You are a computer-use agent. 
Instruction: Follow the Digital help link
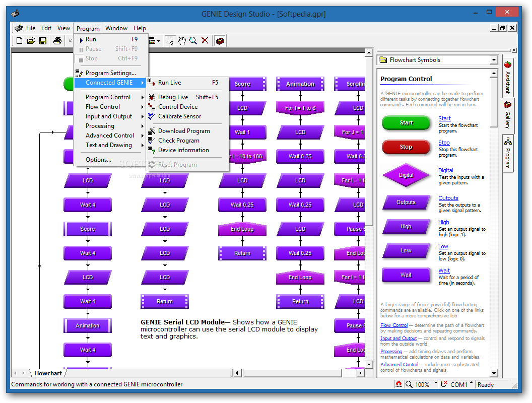[445, 170]
